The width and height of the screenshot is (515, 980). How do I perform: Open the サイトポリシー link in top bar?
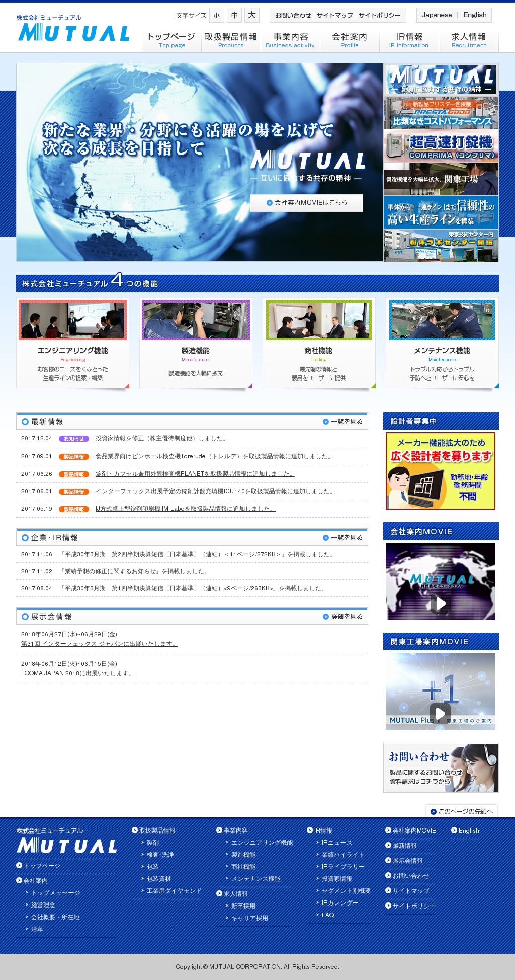(380, 15)
